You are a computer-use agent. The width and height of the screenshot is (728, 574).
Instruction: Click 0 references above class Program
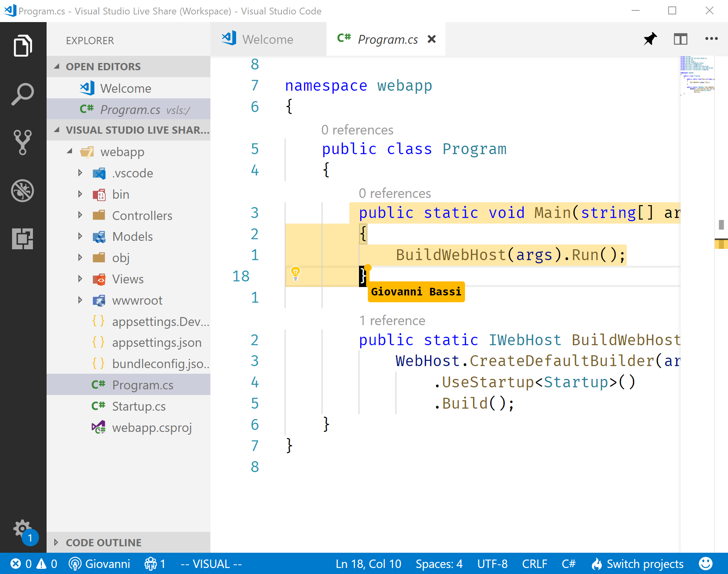click(x=357, y=130)
